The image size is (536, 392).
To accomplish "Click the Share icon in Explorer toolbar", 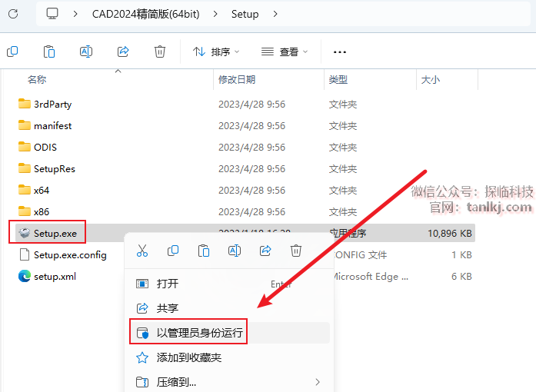I will click(x=123, y=51).
